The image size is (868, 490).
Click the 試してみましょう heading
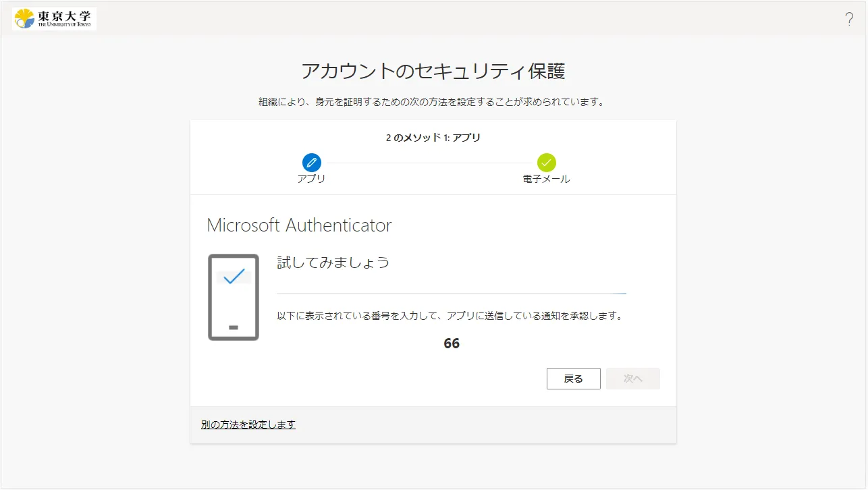[333, 263]
